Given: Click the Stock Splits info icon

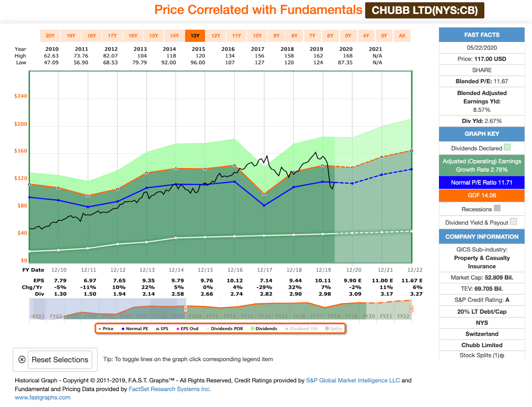Looking at the screenshot, I should click(502, 356).
